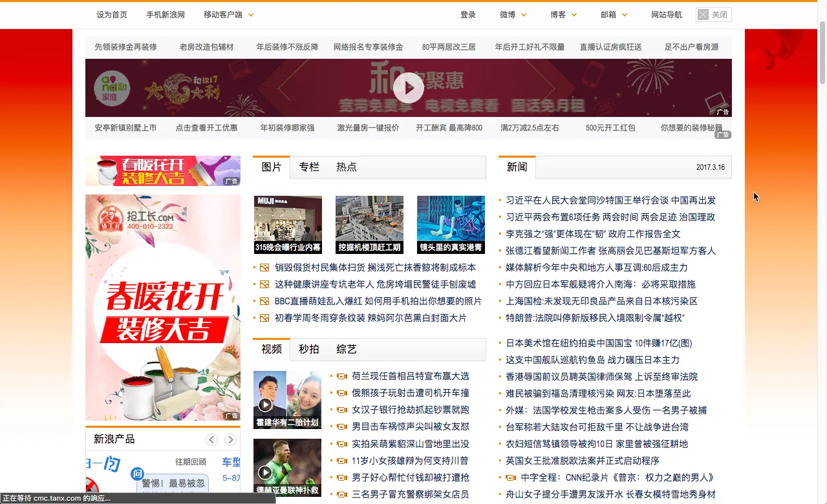Switch to the 专栏 tab
This screenshot has width=827, height=504.
[309, 167]
